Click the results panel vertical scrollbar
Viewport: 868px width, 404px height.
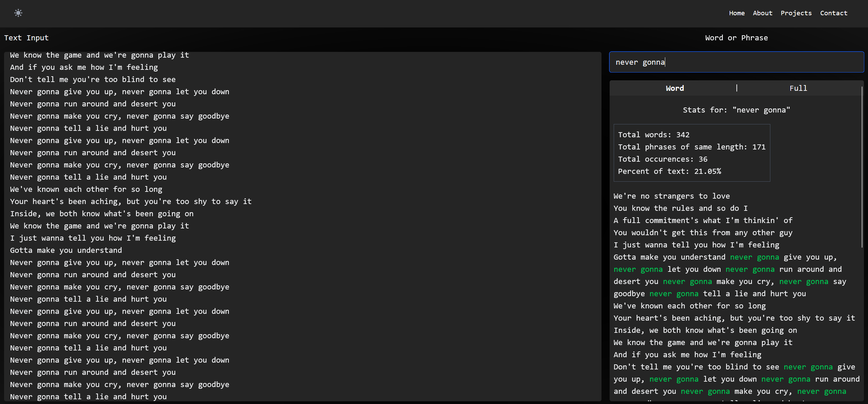click(x=862, y=167)
